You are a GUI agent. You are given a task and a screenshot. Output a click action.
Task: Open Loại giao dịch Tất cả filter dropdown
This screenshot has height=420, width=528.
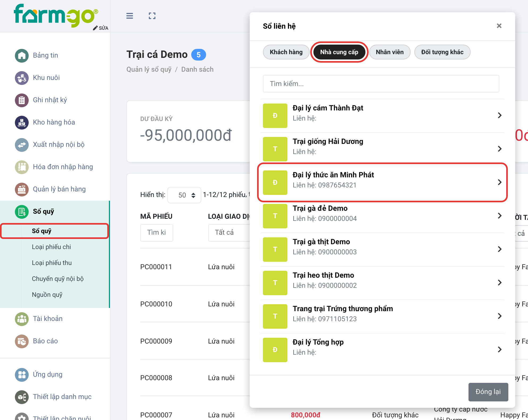229,233
